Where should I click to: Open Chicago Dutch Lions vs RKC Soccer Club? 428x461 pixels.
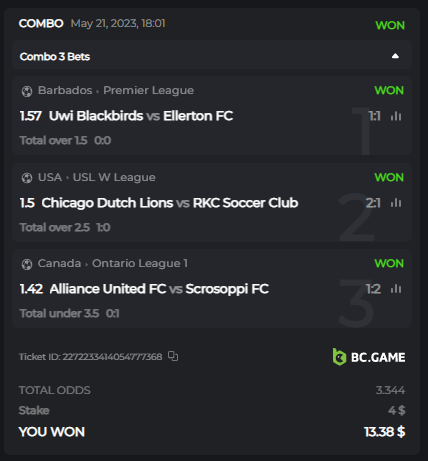[170, 203]
